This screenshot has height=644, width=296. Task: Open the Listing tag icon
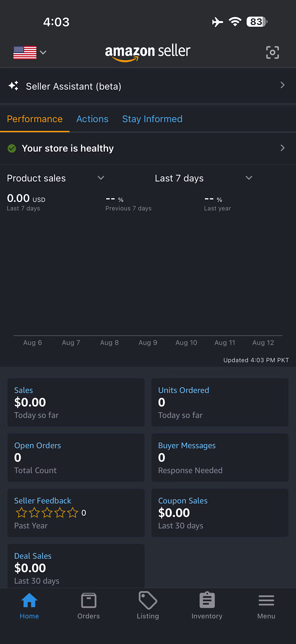pos(148,600)
